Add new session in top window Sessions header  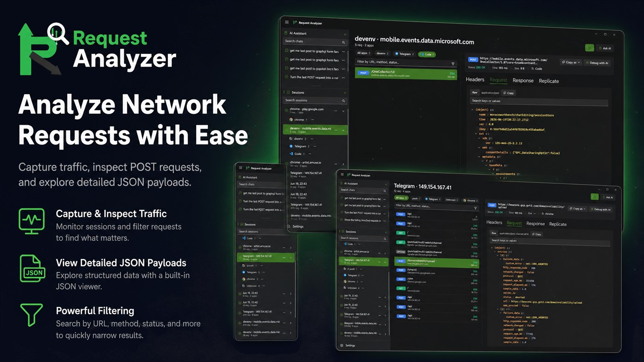coord(345,93)
